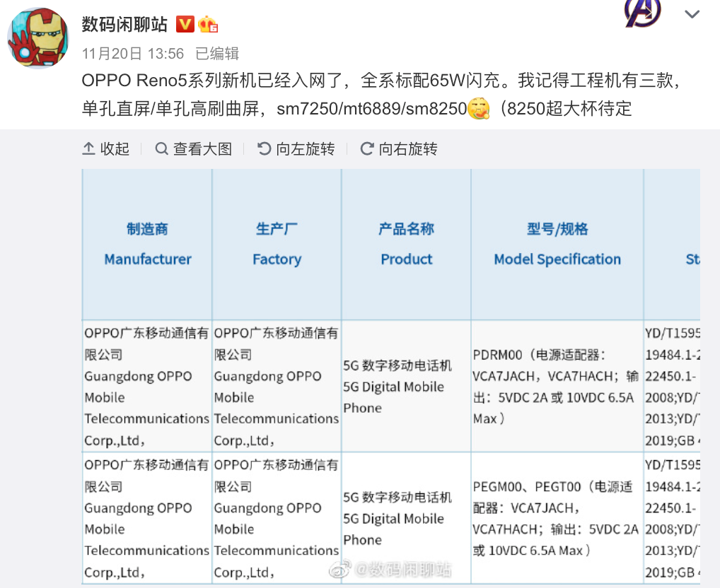Click the post text mentioning OPPO Reno5

click(x=381, y=95)
